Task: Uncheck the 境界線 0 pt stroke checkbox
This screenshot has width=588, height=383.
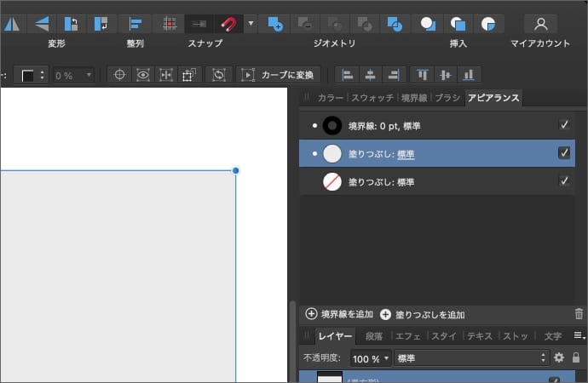Action: point(564,125)
